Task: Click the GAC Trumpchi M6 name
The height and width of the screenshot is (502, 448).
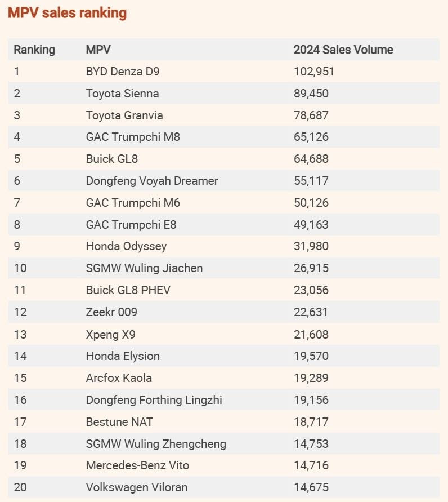Action: tap(133, 203)
